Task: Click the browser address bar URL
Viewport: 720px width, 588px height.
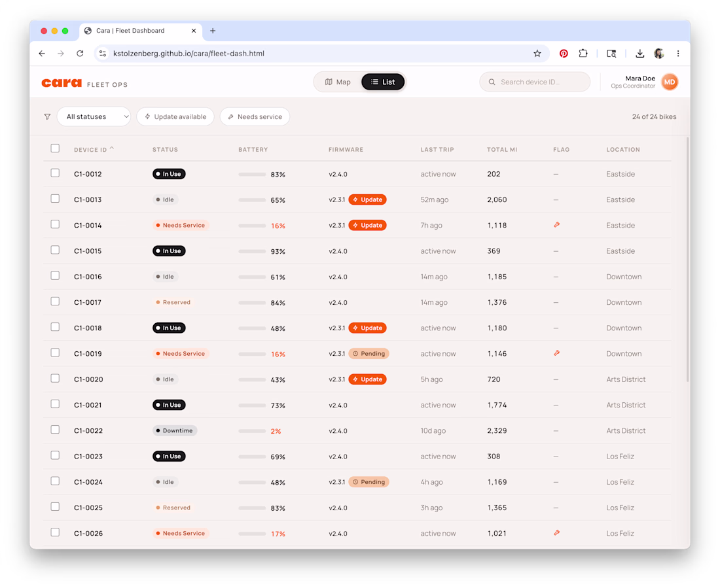Action: pyautogui.click(x=189, y=54)
